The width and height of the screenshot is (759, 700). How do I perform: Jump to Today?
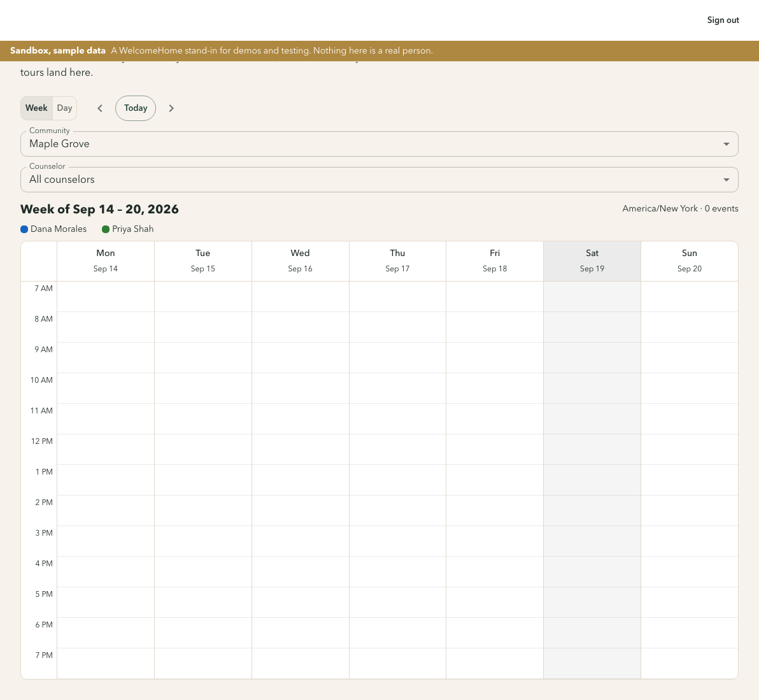click(x=136, y=108)
